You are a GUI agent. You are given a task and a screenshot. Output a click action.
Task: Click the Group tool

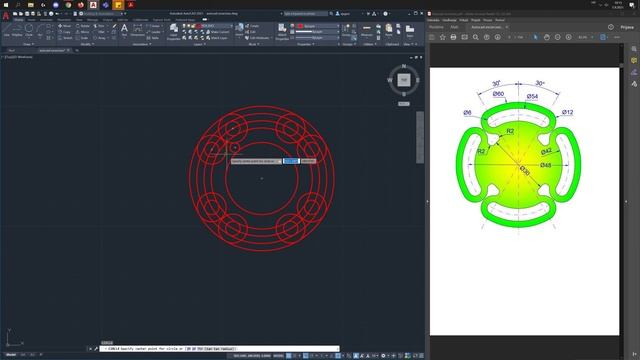pos(347,30)
